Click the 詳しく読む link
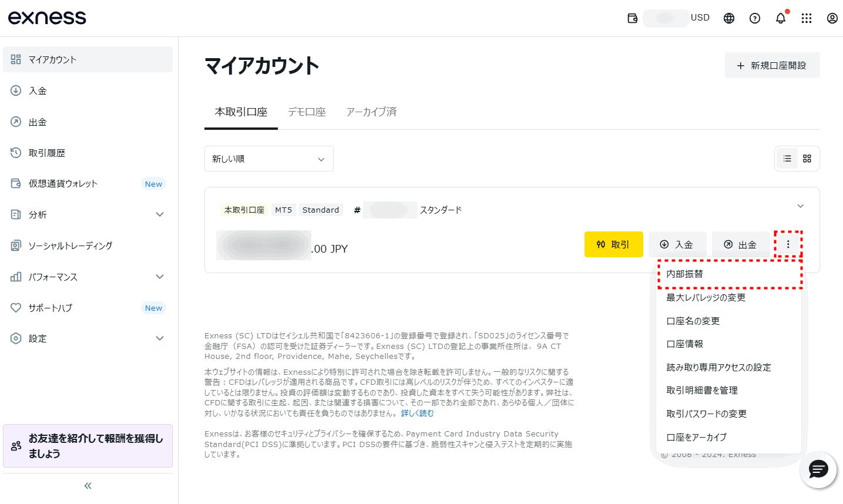Image resolution: width=843 pixels, height=504 pixels. (417, 413)
